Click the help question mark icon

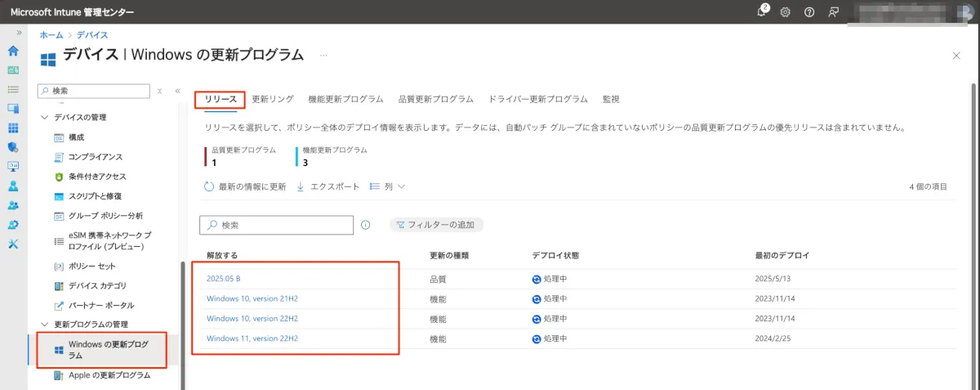pos(809,12)
